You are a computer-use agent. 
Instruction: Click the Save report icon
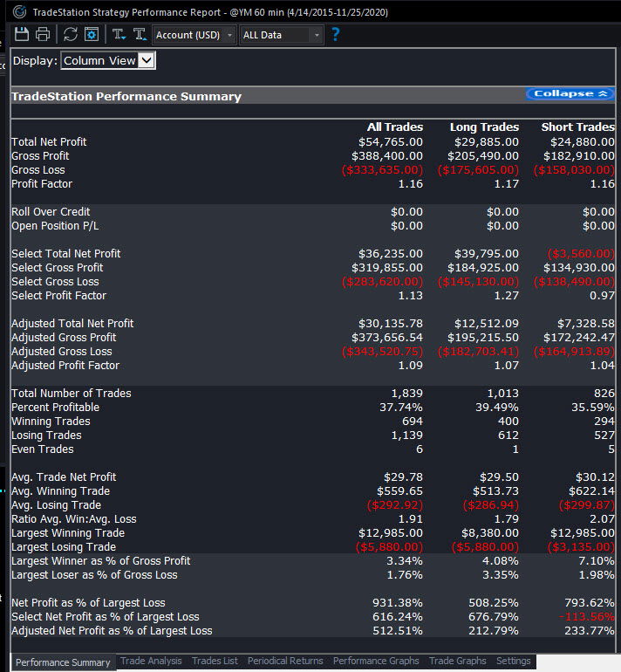click(x=22, y=34)
